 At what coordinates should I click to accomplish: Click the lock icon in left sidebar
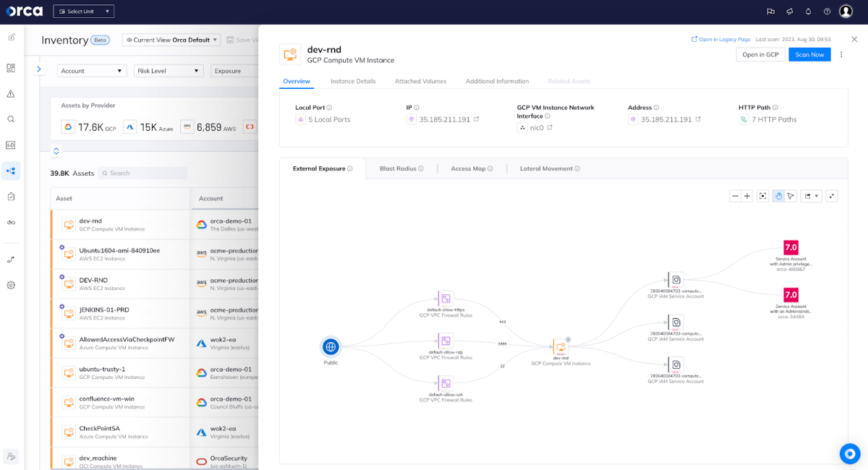point(11,38)
